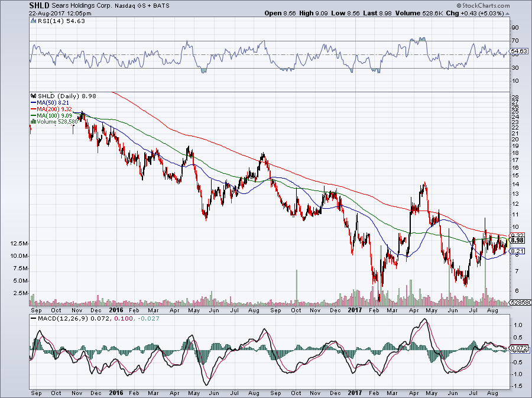Click the 22-Aug-2017 12:05pm timestamp
Viewport: 532px width, 398px height.
[x=60, y=13]
